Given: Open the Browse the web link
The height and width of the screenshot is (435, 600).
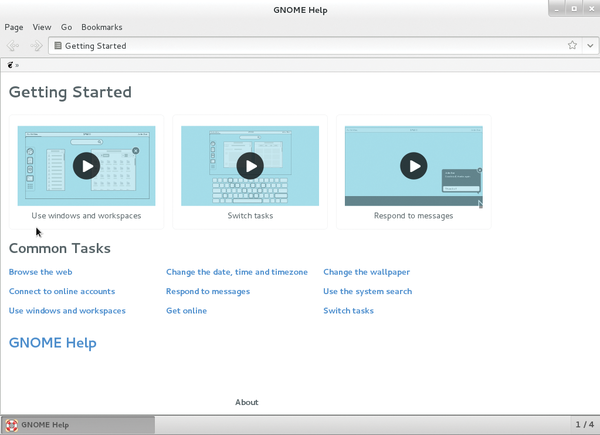Looking at the screenshot, I should point(41,272).
